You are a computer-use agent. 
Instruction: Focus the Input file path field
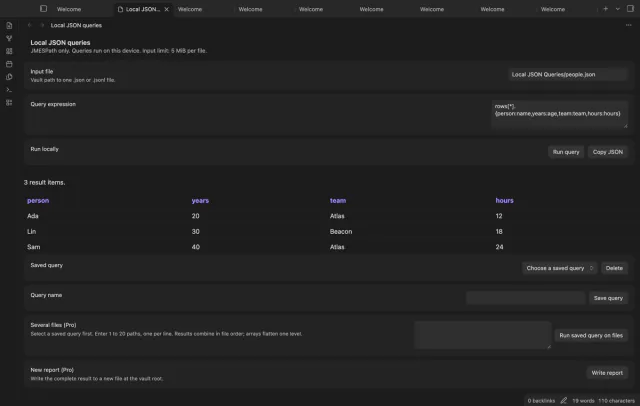point(567,75)
